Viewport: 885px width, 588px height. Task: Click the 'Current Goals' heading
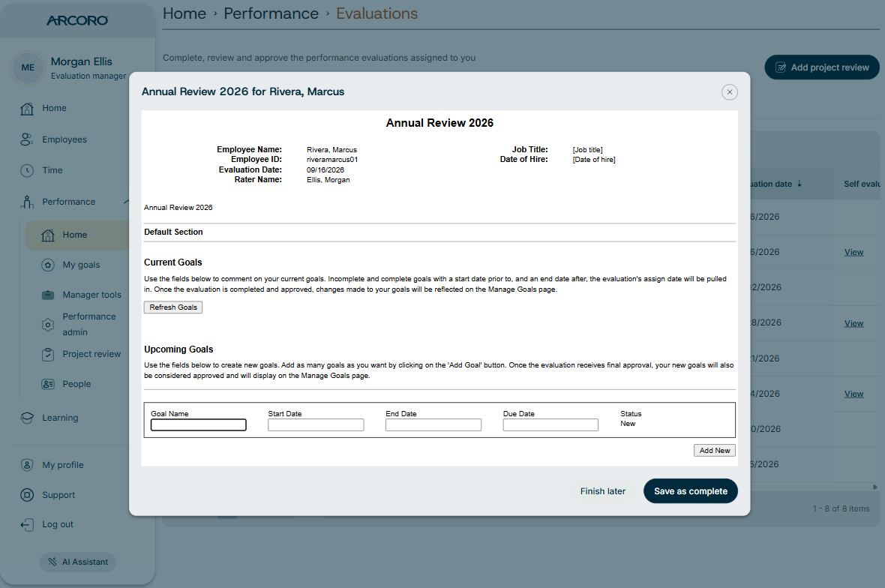pyautogui.click(x=172, y=262)
